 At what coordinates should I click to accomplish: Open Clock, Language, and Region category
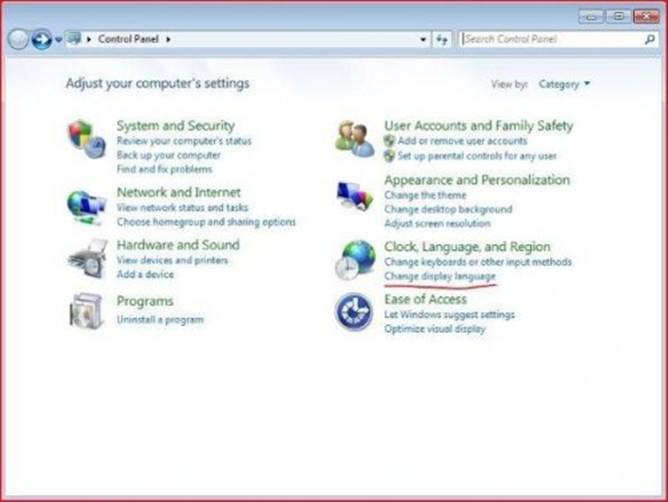click(467, 247)
